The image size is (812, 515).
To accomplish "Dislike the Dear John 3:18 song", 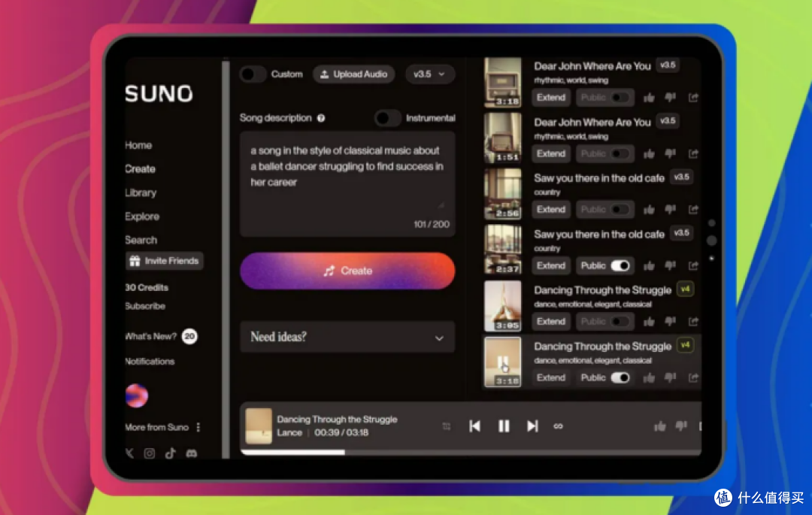I will tap(671, 97).
